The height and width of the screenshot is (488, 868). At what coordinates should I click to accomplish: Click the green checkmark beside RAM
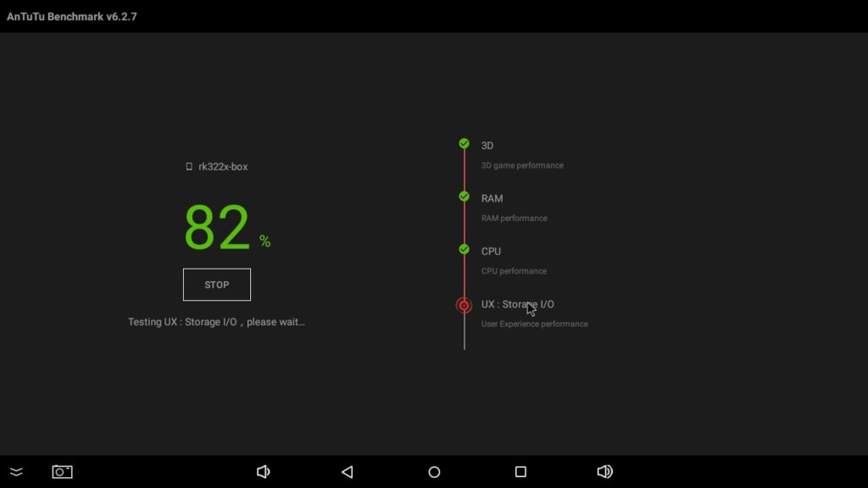(464, 197)
